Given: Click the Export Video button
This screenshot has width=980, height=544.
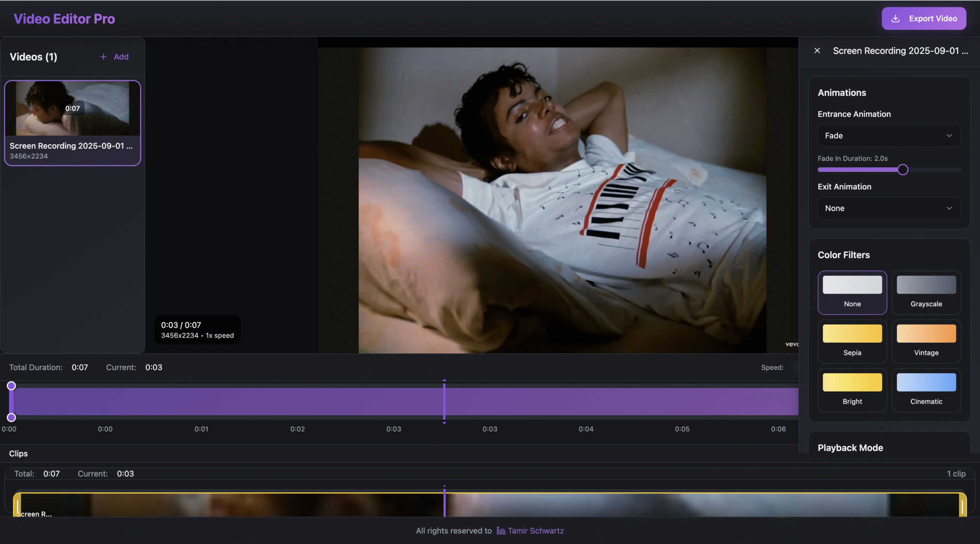Looking at the screenshot, I should click(x=924, y=18).
